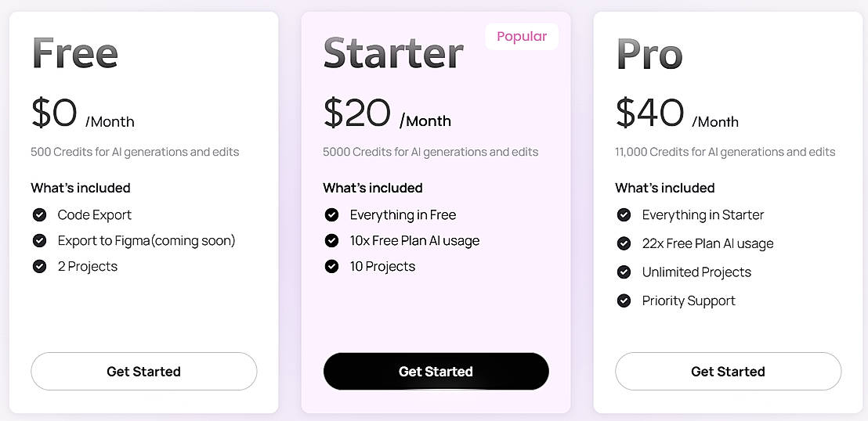
Task: Click the checkmark beside 22x Free Plan AI usage
Action: click(x=624, y=243)
